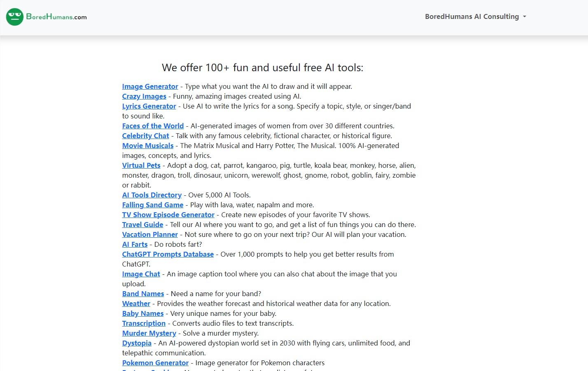Screen dimensions: 588x371
Task: Click the BoredHumans green face logo
Action: (15, 17)
